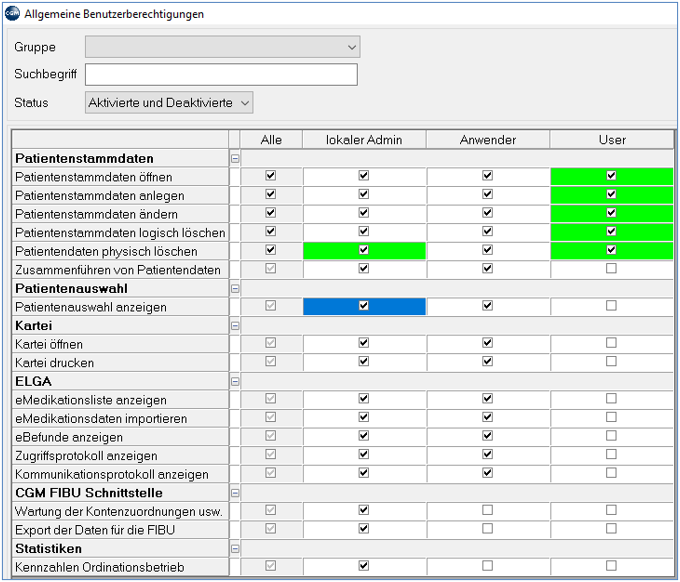Enable User checkbox for Patientenauswahl anzeigen
Screen dimensions: 680x582
point(611,306)
